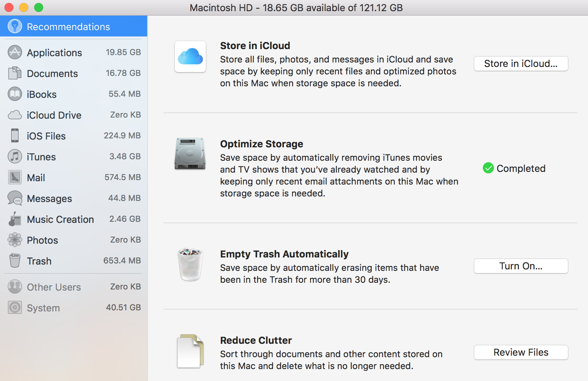This screenshot has width=588, height=381.
Task: Click the iBooks open-book icon
Action: point(15,94)
